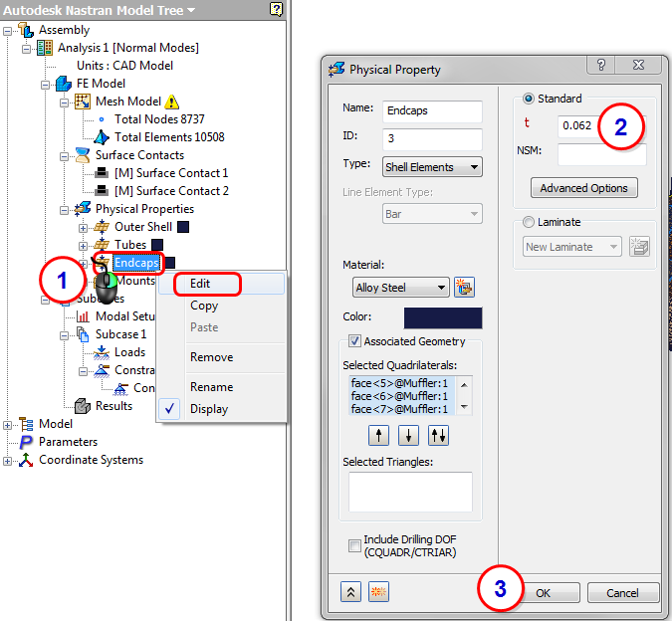Click the Physical Property help button
Screen dimensions: 672x621
pos(601,65)
